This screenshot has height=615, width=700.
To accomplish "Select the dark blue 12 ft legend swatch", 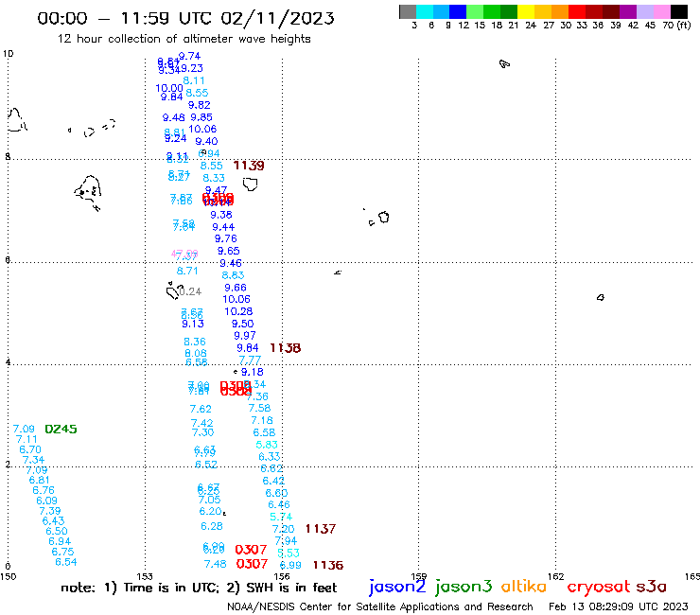I will pyautogui.click(x=458, y=11).
